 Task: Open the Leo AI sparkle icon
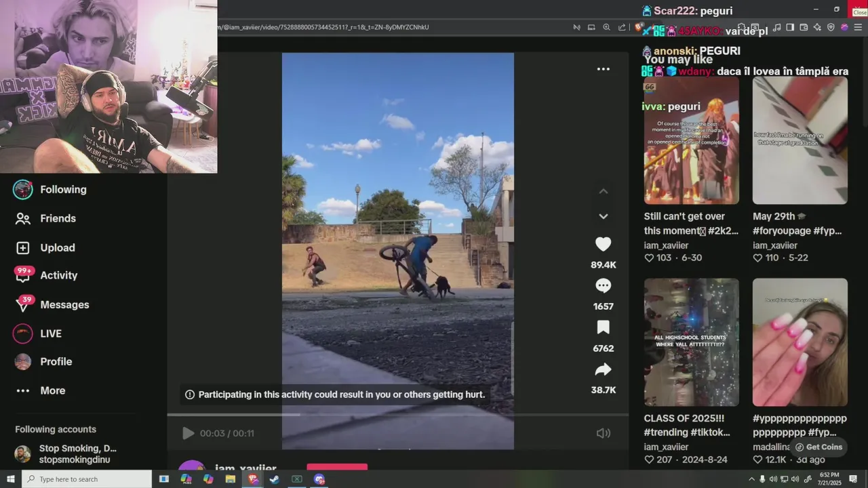tap(817, 27)
